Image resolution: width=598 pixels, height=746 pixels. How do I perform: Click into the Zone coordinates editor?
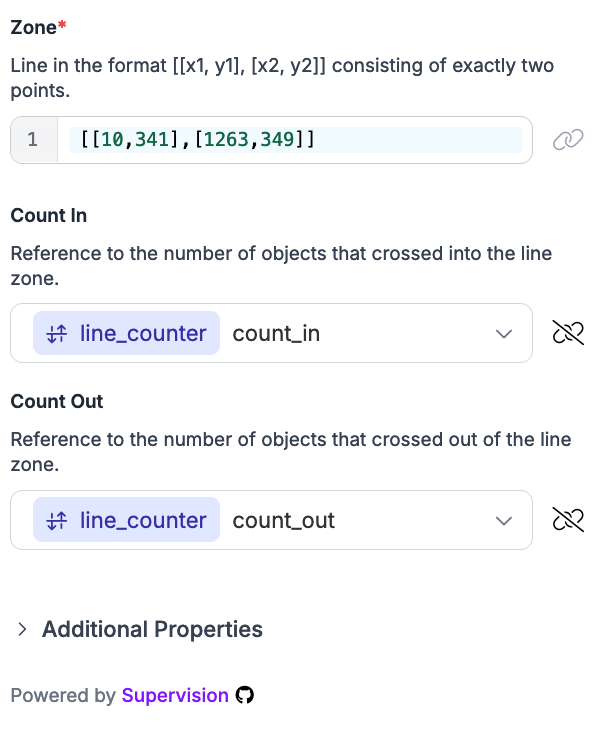point(295,140)
